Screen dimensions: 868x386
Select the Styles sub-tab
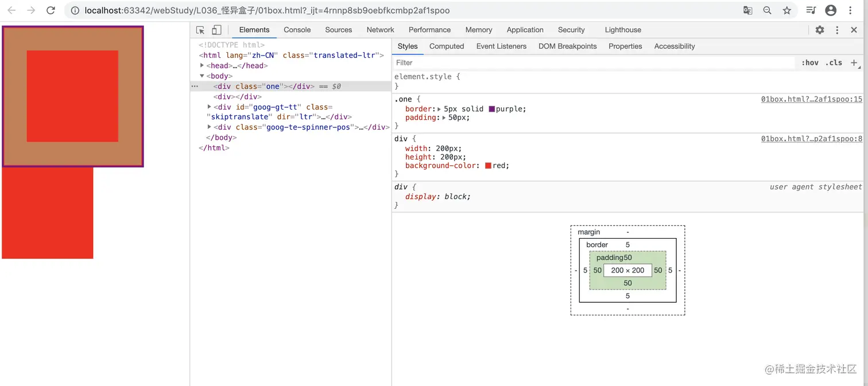click(408, 46)
